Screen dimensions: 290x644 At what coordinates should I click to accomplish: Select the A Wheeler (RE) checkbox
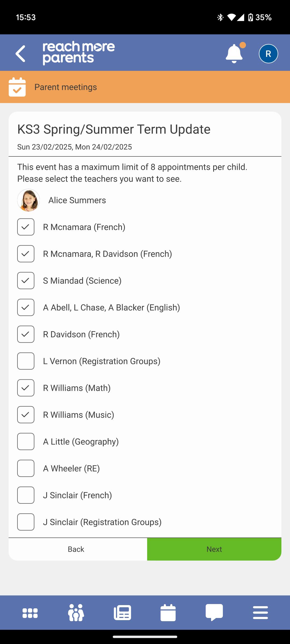pos(26,469)
